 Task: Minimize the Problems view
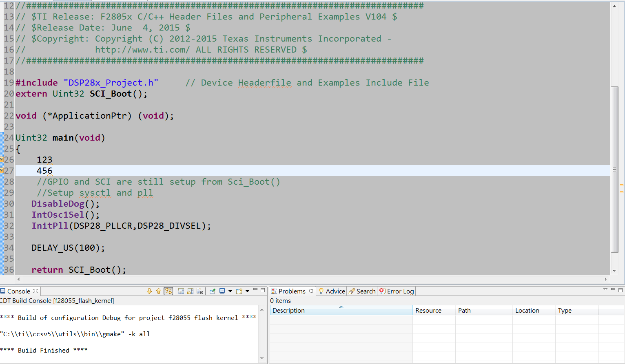click(x=613, y=289)
